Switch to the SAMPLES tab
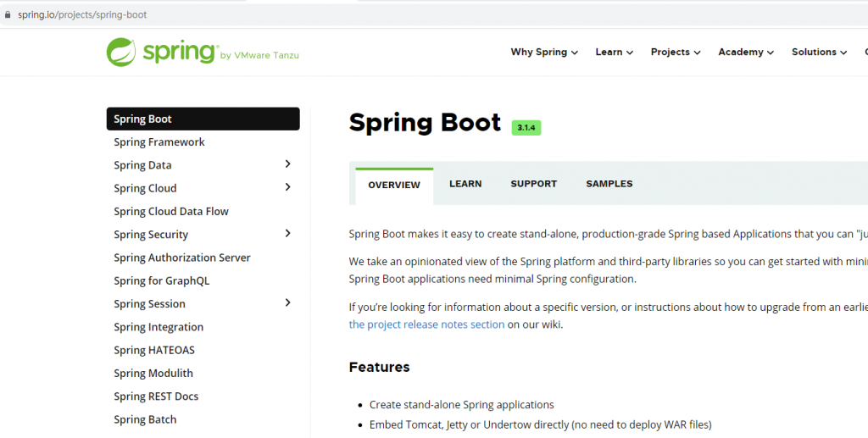The height and width of the screenshot is (438, 868). 609,184
